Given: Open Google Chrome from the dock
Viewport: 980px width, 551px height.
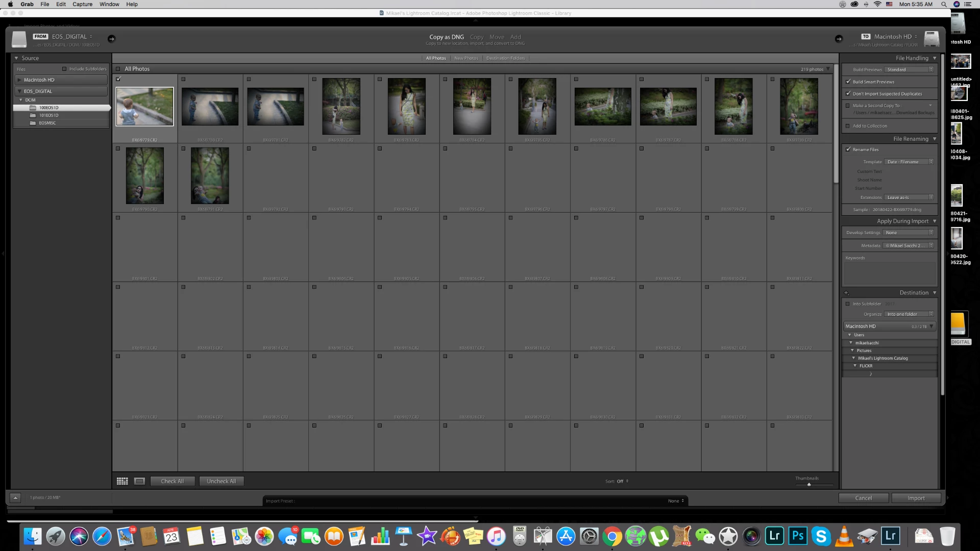Looking at the screenshot, I should pyautogui.click(x=612, y=536).
